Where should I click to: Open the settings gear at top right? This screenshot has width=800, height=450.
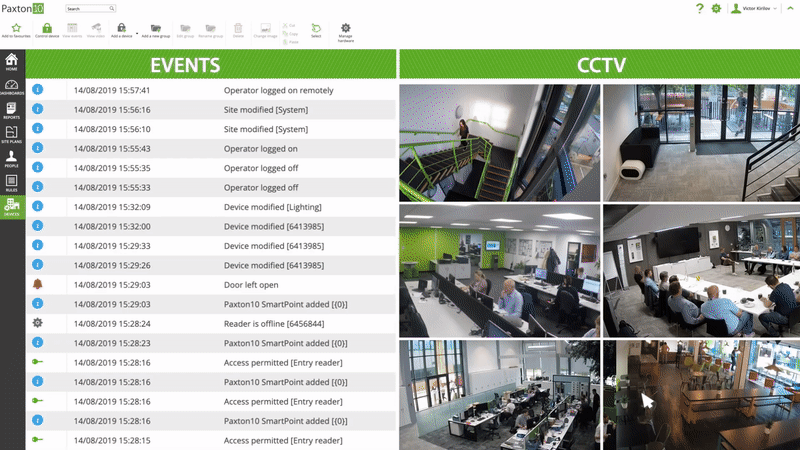point(716,8)
